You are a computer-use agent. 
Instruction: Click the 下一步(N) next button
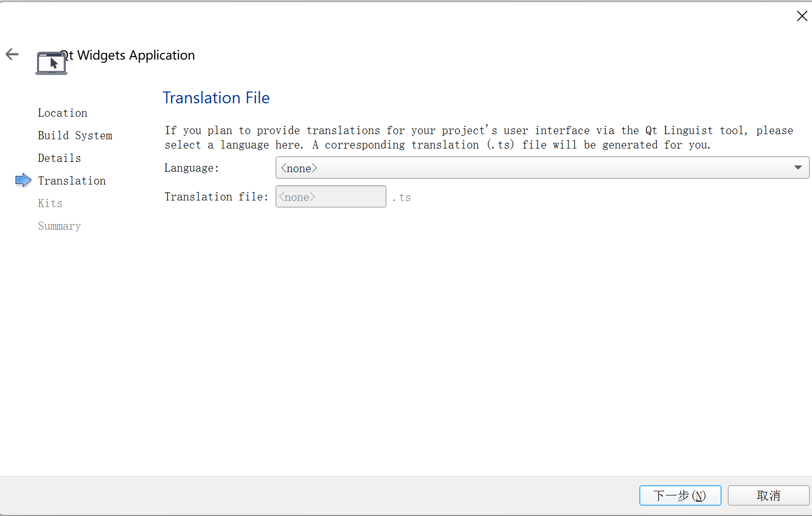[x=680, y=495]
